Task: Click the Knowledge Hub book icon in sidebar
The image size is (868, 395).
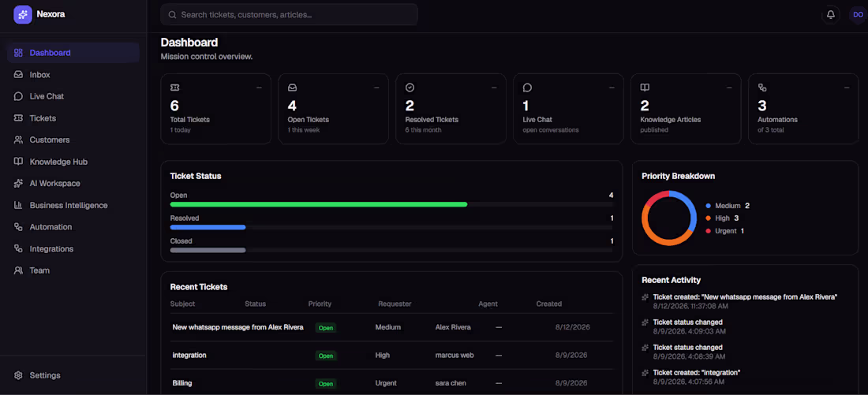Action: (18, 162)
